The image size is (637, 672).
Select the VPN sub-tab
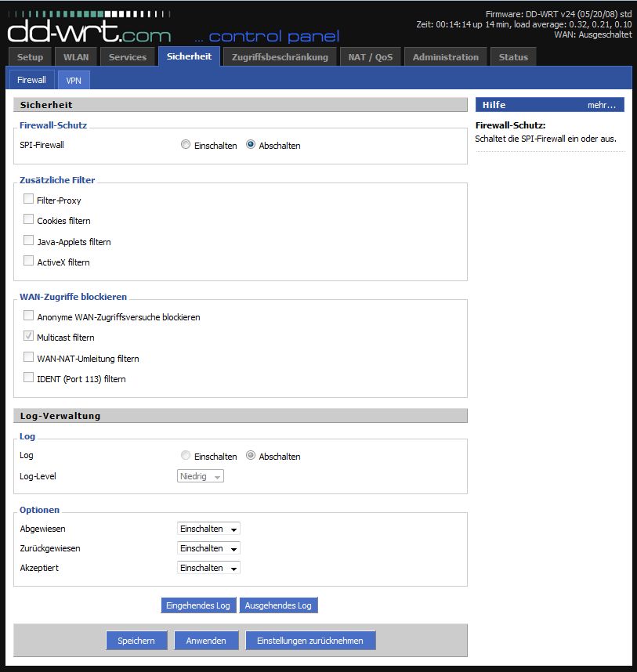pos(74,80)
